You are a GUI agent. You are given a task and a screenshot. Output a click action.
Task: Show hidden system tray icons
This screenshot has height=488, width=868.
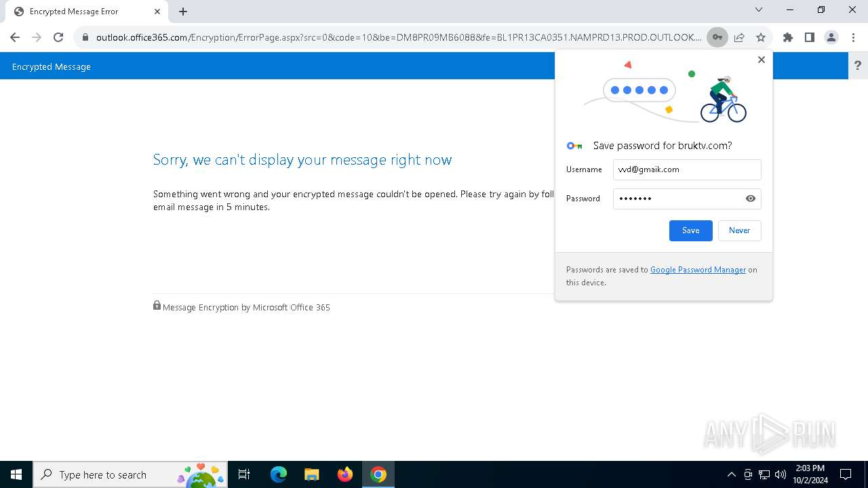[731, 474]
